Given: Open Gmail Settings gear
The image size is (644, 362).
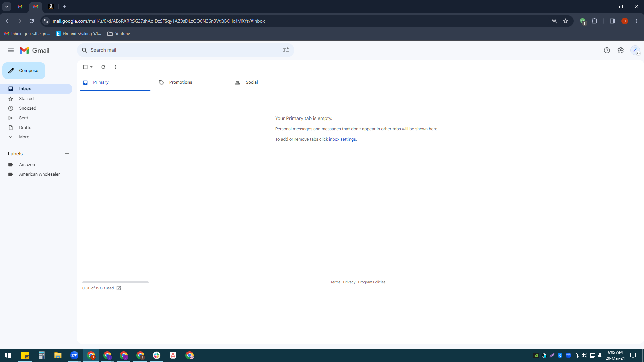Looking at the screenshot, I should click(x=621, y=50).
